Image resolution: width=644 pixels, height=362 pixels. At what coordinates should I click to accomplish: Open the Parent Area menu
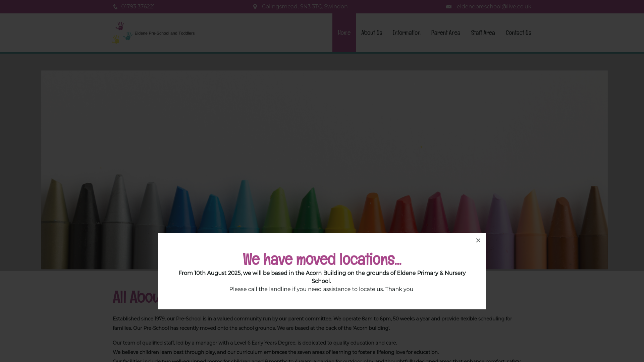[446, 33]
